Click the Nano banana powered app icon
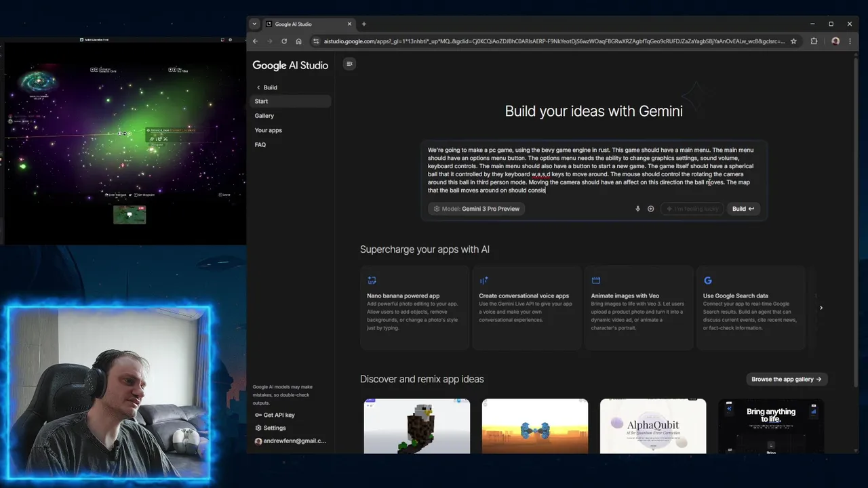868x488 pixels. point(372,280)
